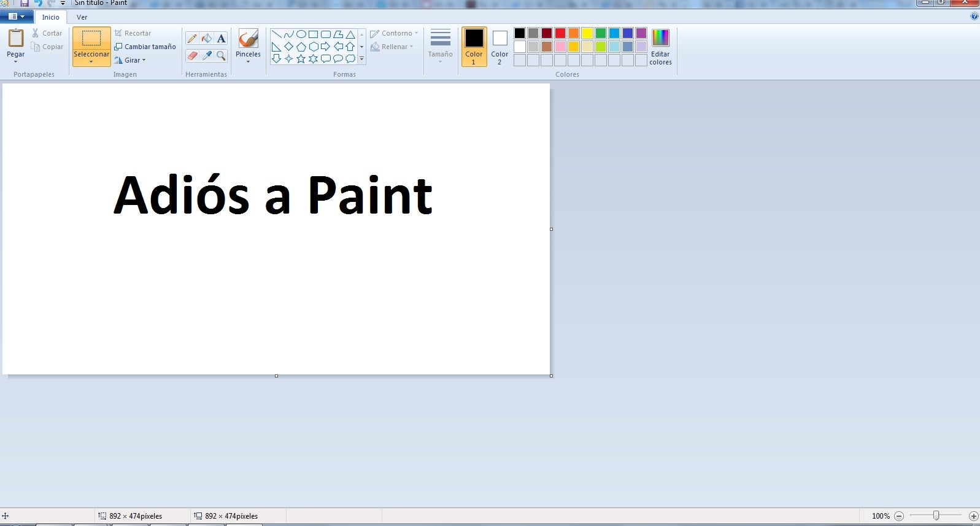Select the Eraser tool

pos(192,56)
